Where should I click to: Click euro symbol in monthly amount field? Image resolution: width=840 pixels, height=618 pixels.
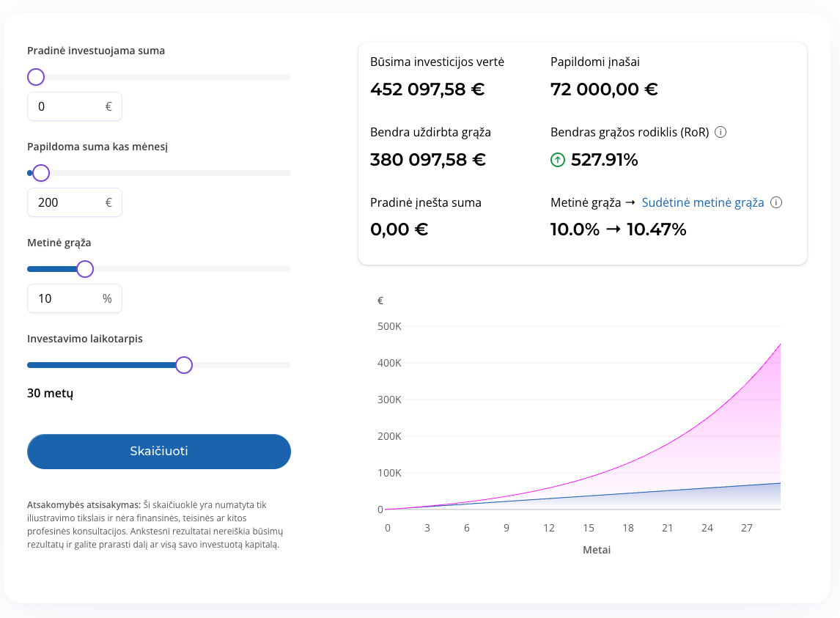(108, 202)
